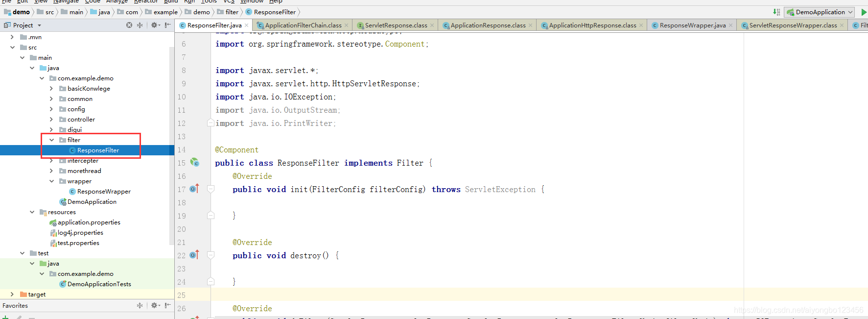Select log4j.properties file
Viewport: 868px width, 319px height.
80,233
